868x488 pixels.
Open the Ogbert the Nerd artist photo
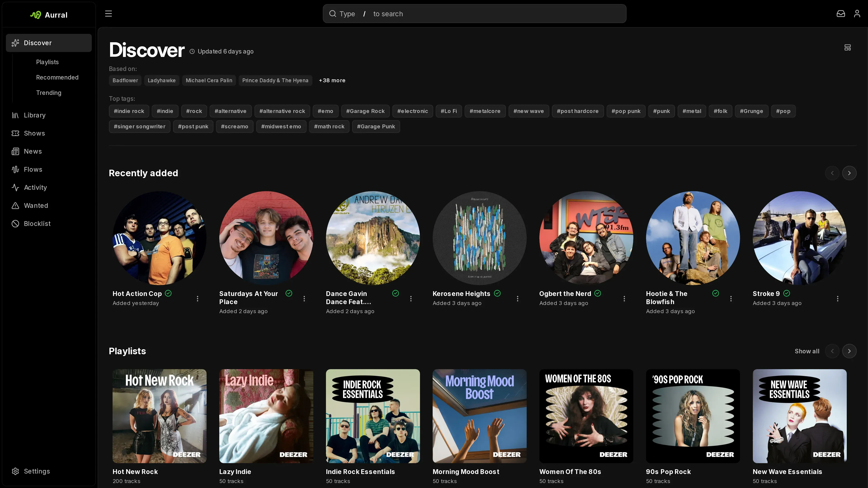pyautogui.click(x=586, y=238)
